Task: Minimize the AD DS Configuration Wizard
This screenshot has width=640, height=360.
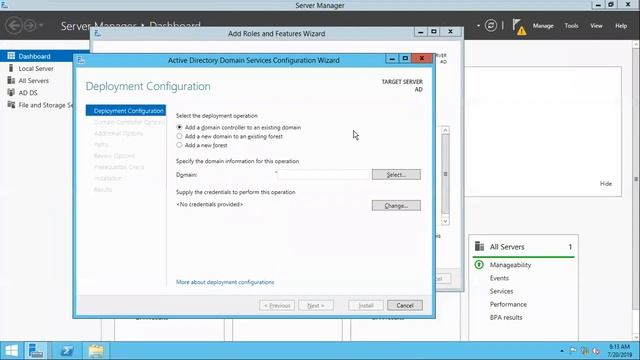Action: [392, 59]
